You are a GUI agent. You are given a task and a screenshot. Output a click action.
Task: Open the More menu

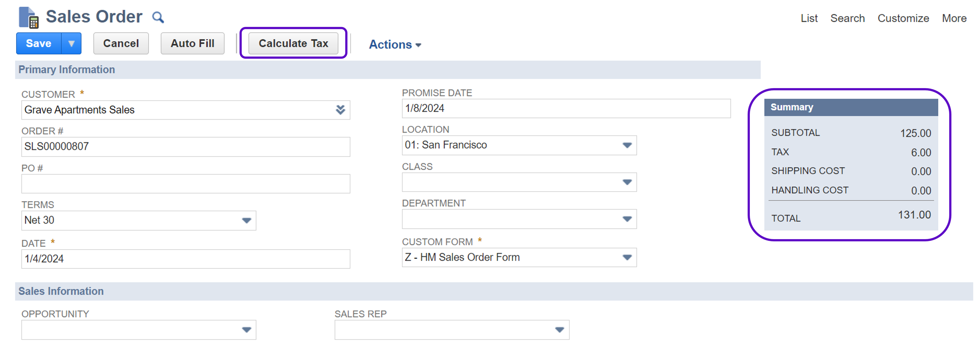pos(954,18)
